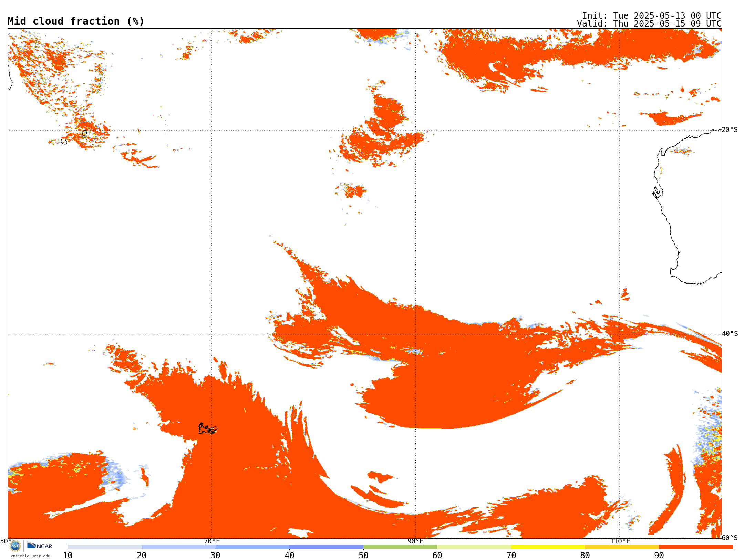This screenshot has width=744, height=560.
Task: Click the Mauritius island outline near 20°S
Action: [x=85, y=133]
